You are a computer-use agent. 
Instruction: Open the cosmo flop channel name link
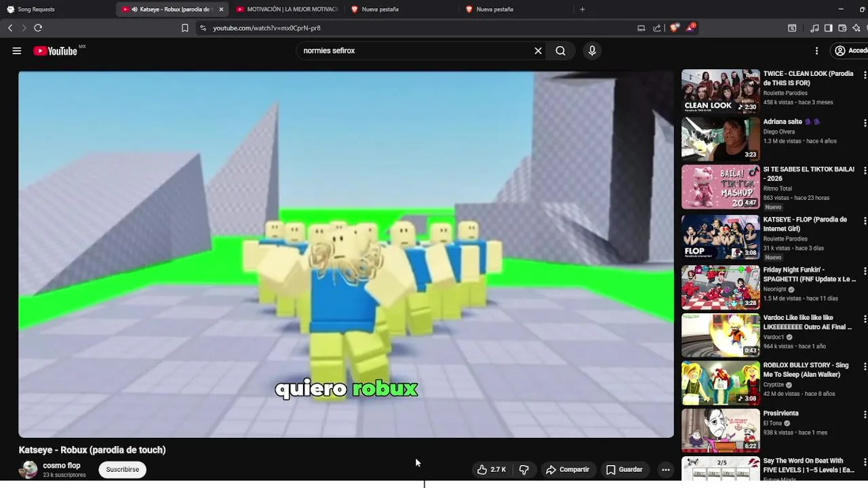coord(62,466)
